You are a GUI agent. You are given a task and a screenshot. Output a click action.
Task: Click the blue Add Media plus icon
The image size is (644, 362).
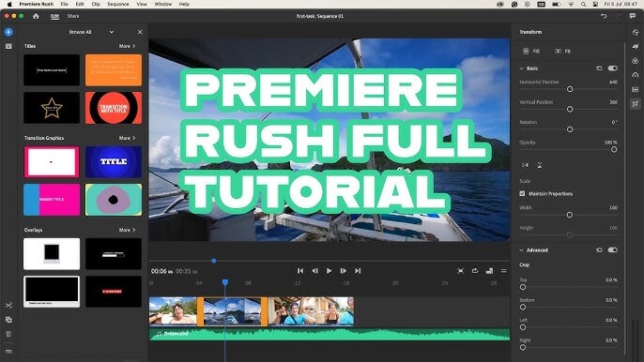click(8, 32)
